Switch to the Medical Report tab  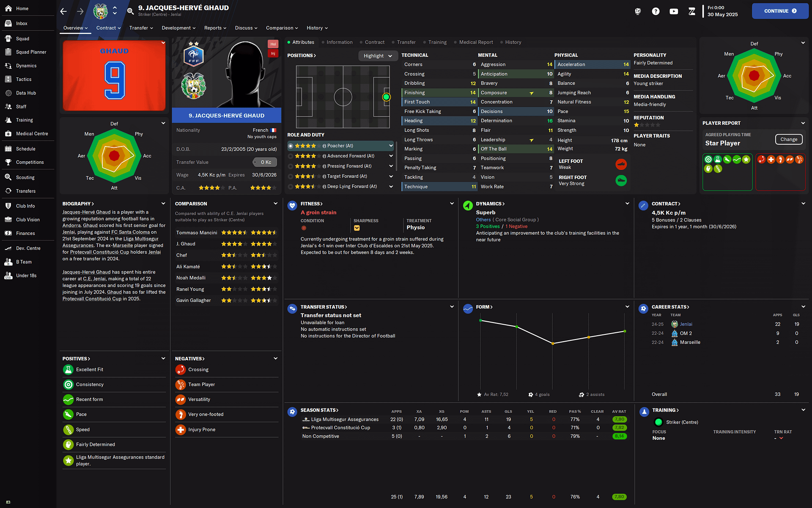coord(476,42)
